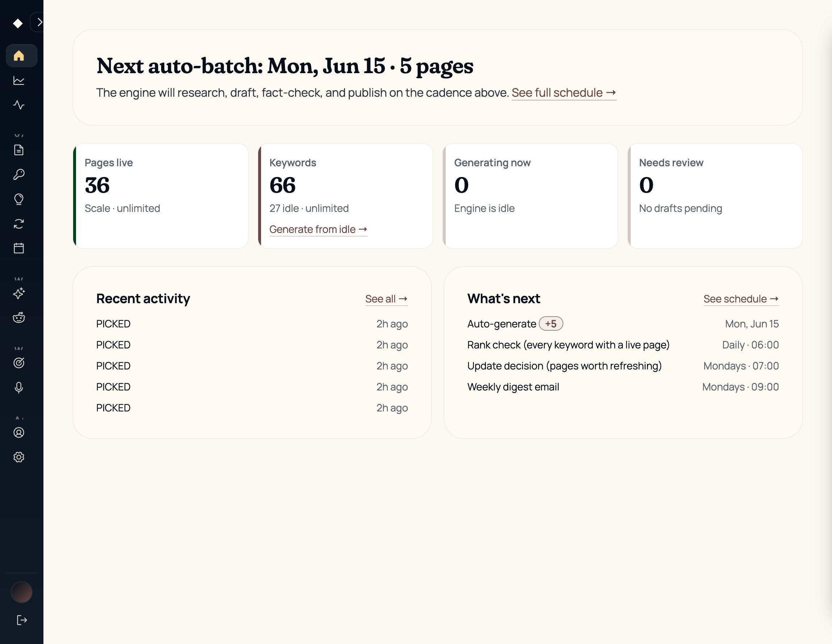
Task: Open the refresh updates icon
Action: (x=19, y=224)
